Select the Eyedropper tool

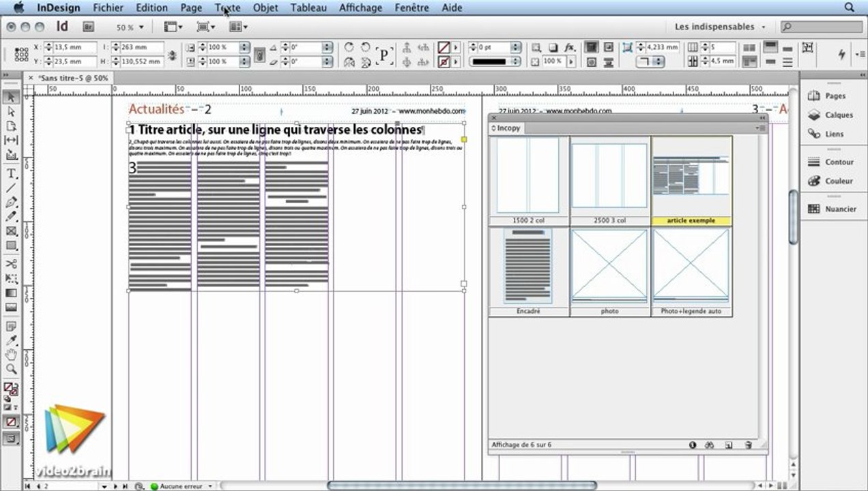(x=11, y=341)
